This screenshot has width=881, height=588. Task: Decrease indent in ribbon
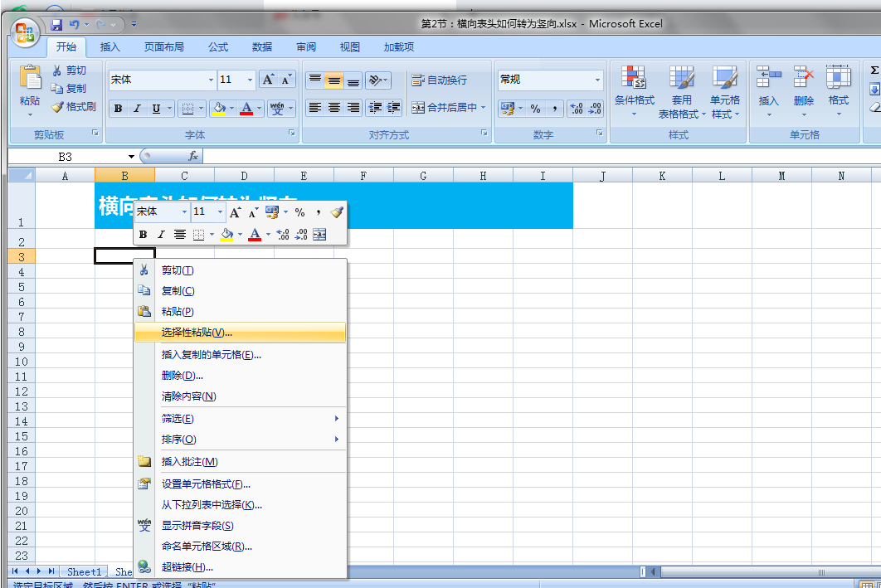(375, 107)
